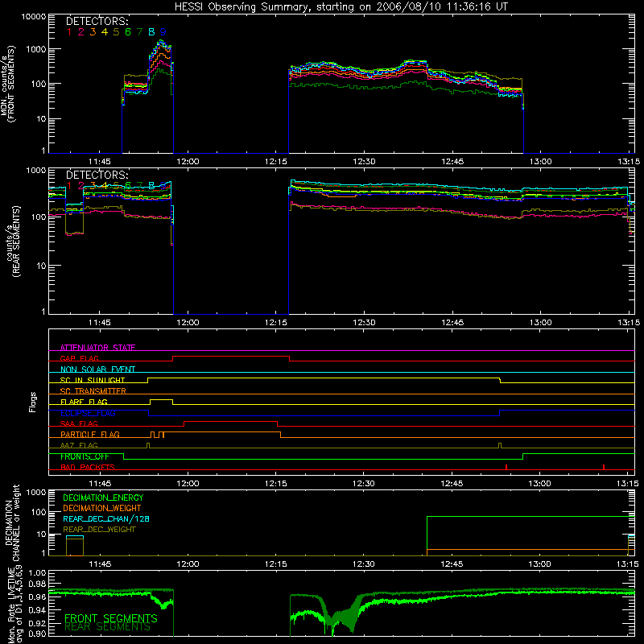Select green detector number 6 in top plot legend
This screenshot has width=644, height=644.
(x=128, y=31)
